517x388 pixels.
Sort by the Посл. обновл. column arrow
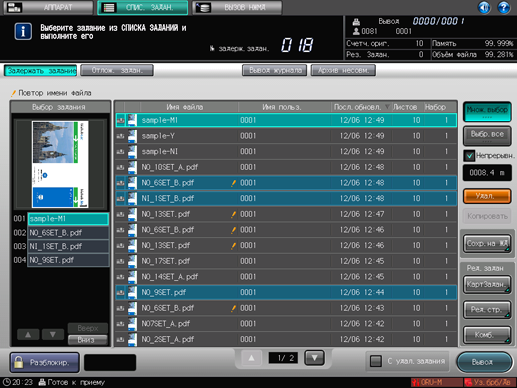coord(387,107)
